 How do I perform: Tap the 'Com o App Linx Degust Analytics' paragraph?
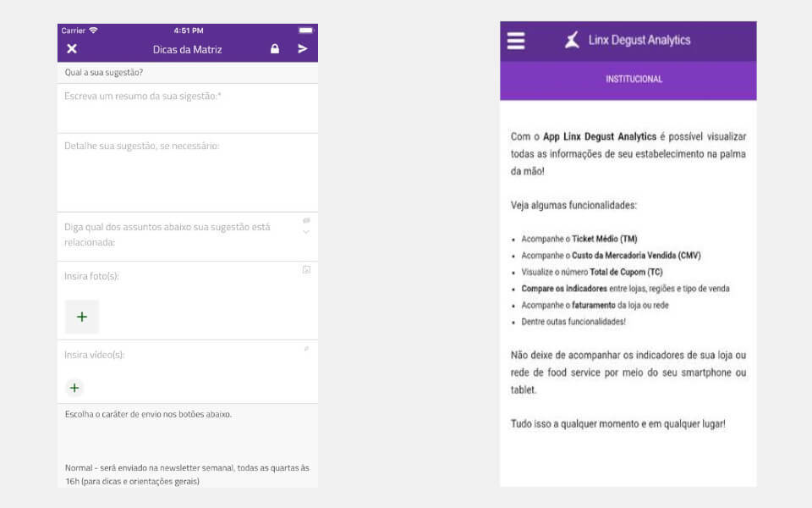tap(628, 154)
